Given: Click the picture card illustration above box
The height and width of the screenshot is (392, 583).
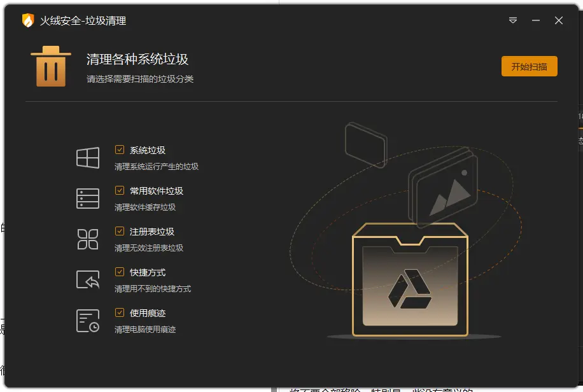Looking at the screenshot, I should tap(443, 188).
